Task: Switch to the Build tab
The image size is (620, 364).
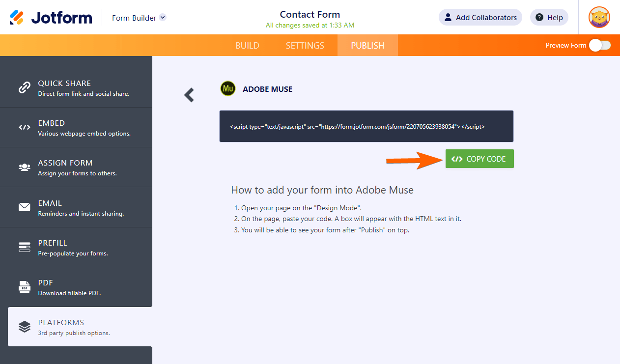Action: click(x=248, y=46)
